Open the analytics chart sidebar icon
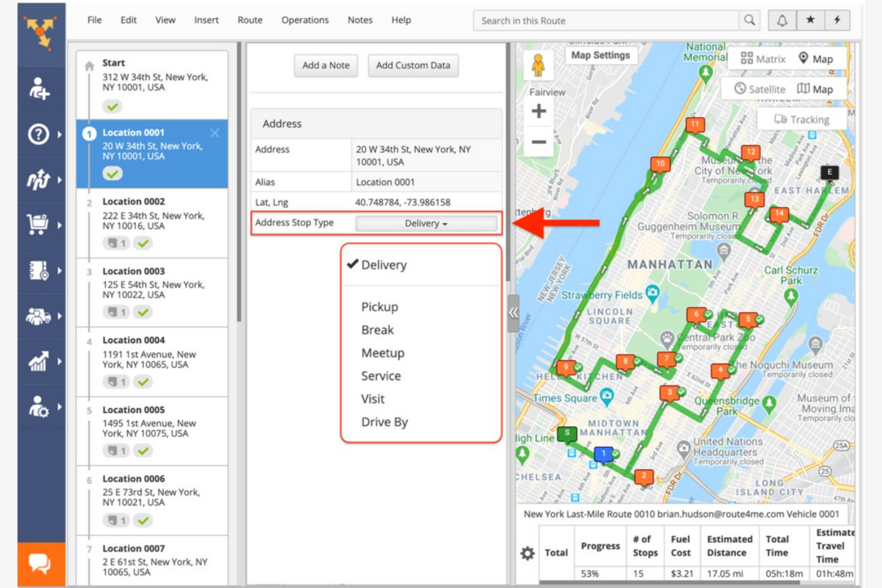This screenshot has height=588, width=882. (x=37, y=360)
